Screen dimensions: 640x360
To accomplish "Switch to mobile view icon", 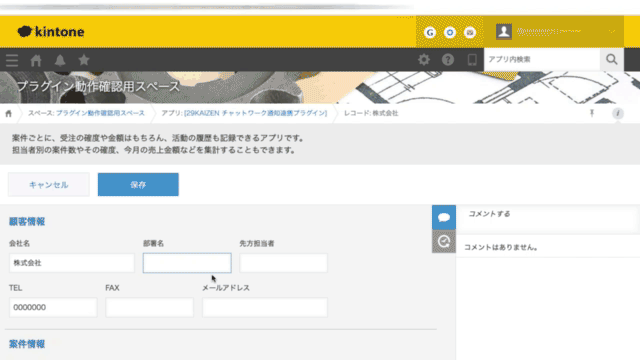I will (x=472, y=60).
